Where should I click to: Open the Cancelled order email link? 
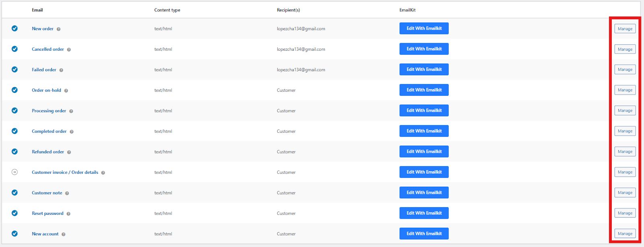[x=48, y=49]
